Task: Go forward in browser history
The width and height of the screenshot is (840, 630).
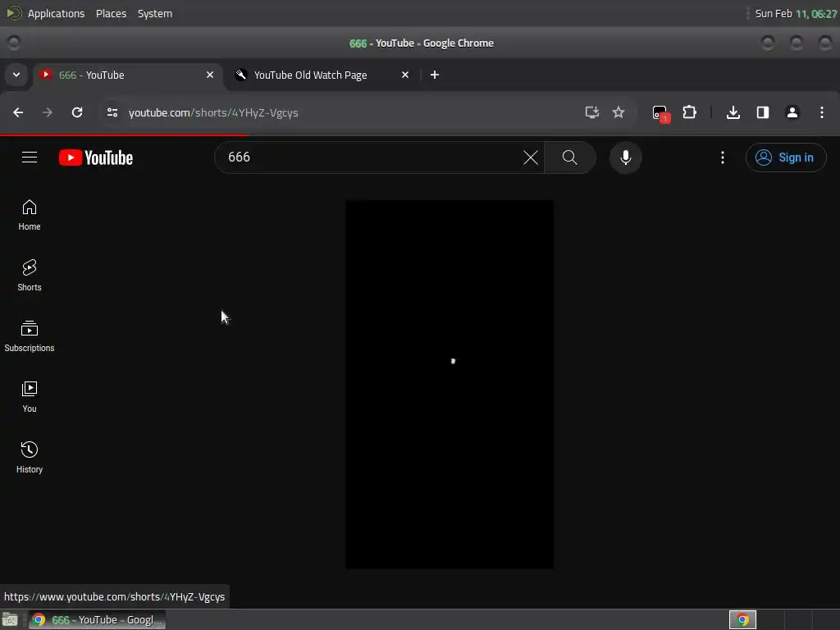Action: 48,112
